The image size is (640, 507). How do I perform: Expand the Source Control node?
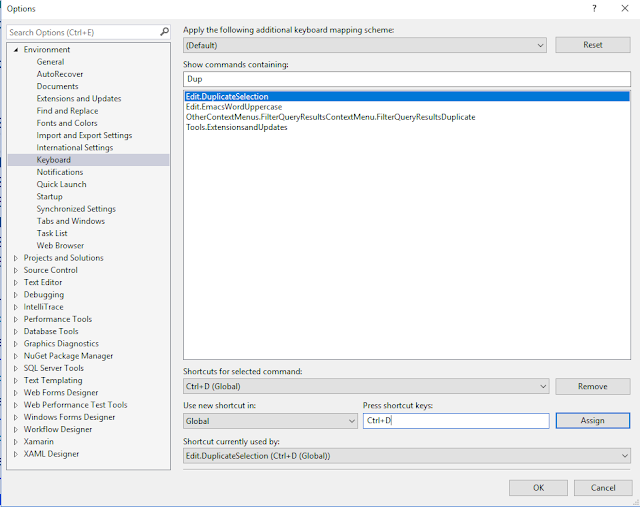pos(16,270)
